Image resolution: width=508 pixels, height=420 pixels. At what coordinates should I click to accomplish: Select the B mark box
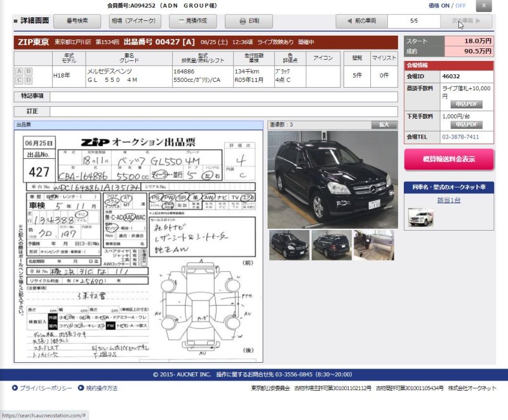(29, 71)
